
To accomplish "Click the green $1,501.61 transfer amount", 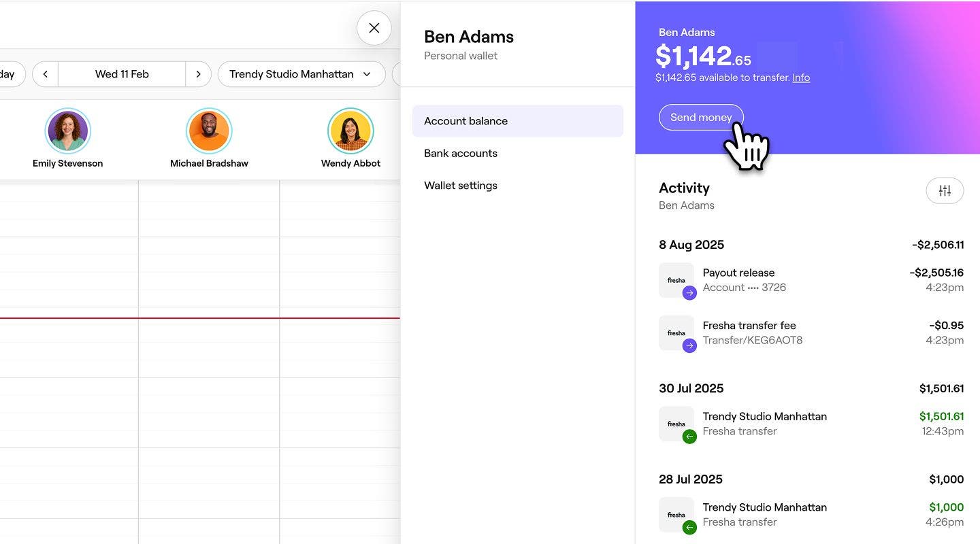I will tap(941, 416).
